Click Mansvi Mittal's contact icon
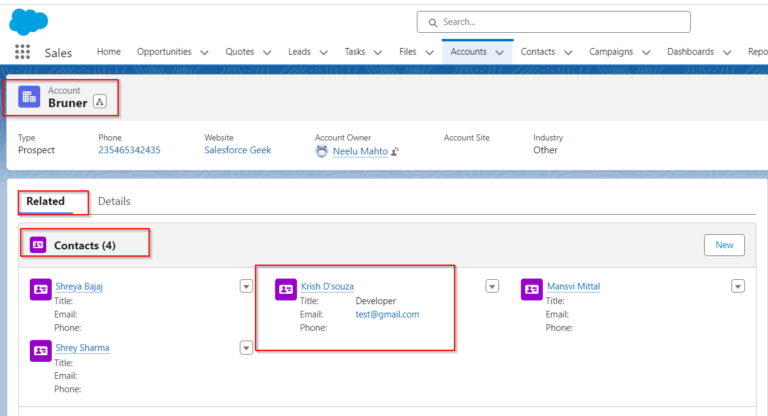This screenshot has height=416, width=768. tap(531, 289)
